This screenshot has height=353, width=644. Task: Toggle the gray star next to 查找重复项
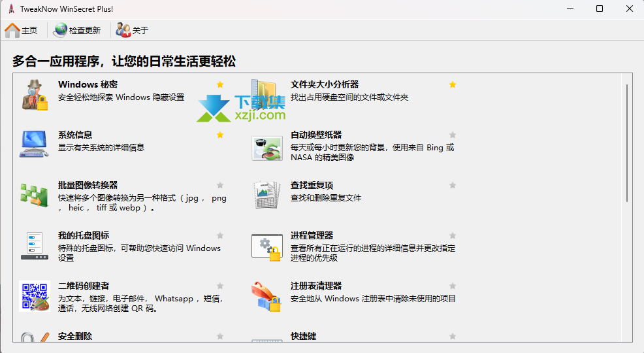click(x=453, y=186)
